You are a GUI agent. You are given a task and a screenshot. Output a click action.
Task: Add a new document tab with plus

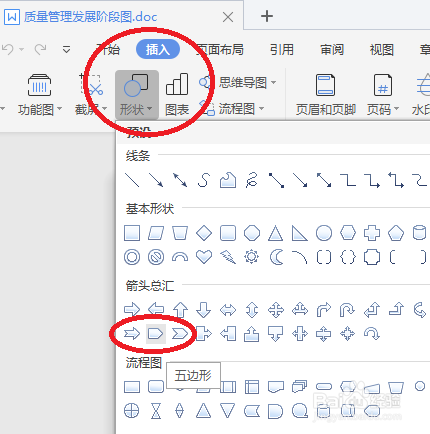pyautogui.click(x=267, y=16)
